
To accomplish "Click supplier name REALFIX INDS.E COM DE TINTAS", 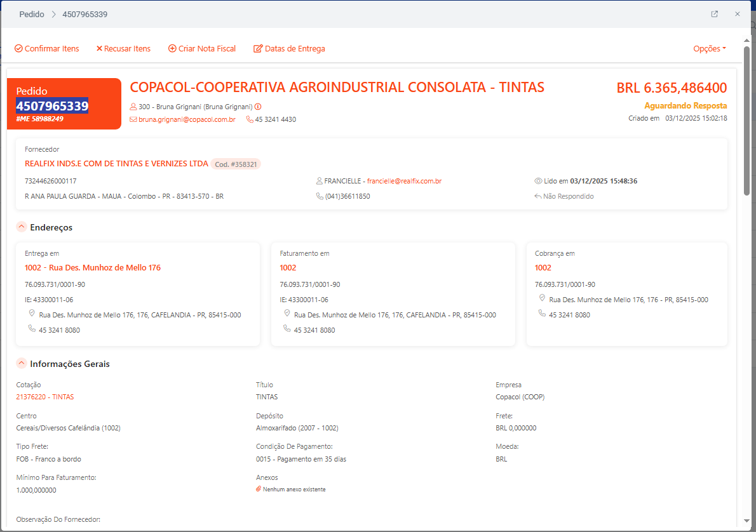I will tap(116, 164).
